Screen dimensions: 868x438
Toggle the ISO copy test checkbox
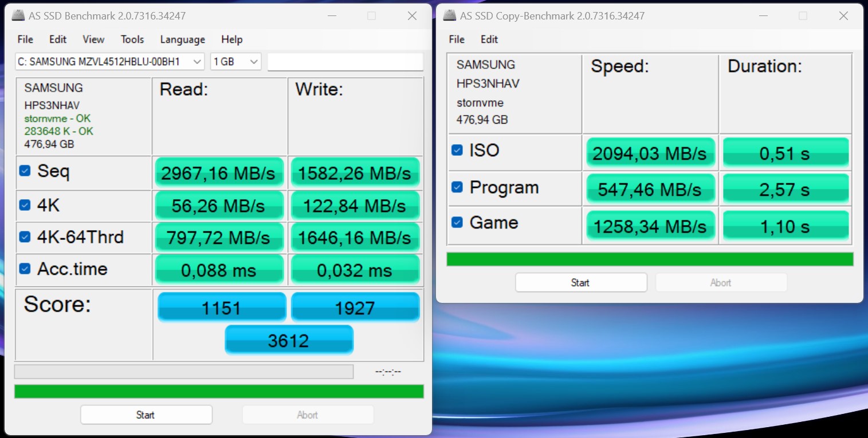pyautogui.click(x=457, y=150)
